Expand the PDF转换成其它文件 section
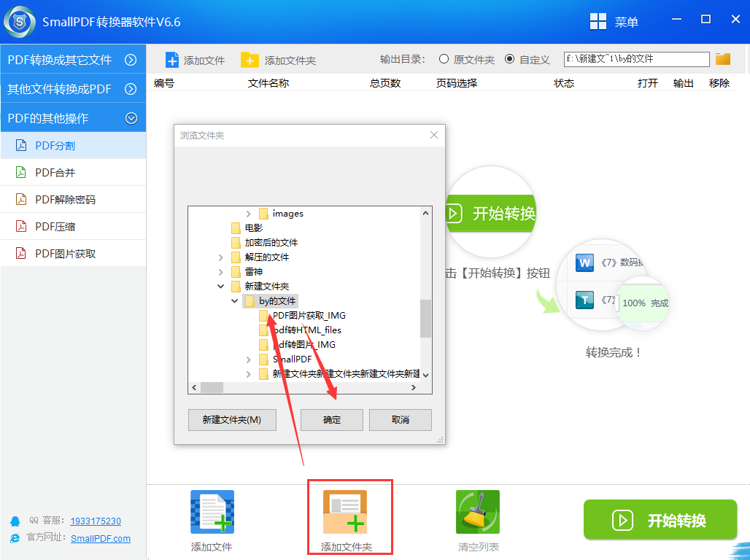 click(131, 60)
